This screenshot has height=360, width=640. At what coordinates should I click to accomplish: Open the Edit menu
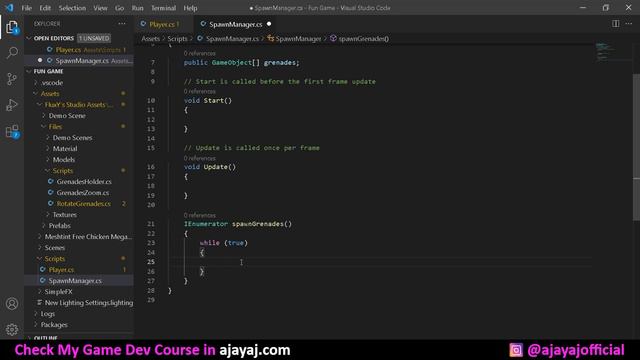[45, 8]
